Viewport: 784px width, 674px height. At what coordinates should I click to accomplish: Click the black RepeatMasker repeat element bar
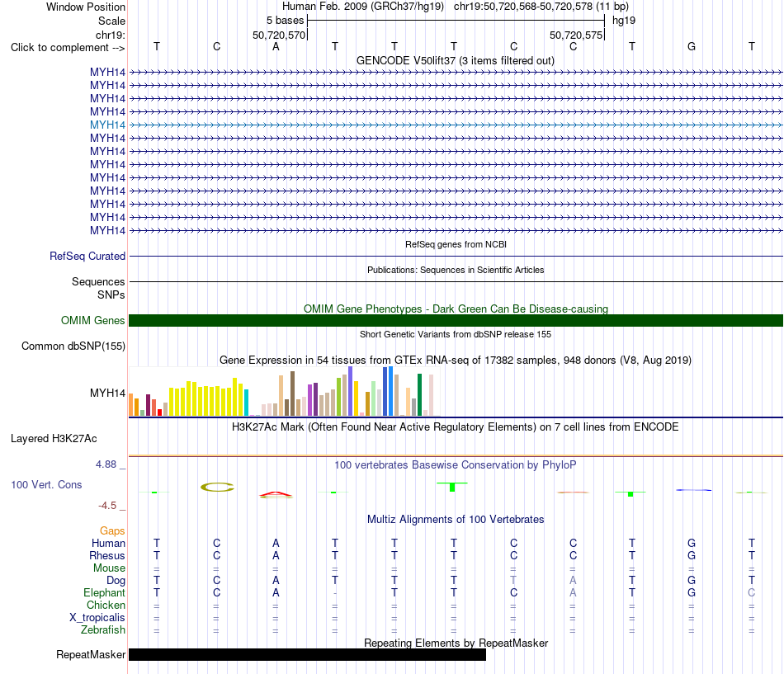click(x=308, y=654)
